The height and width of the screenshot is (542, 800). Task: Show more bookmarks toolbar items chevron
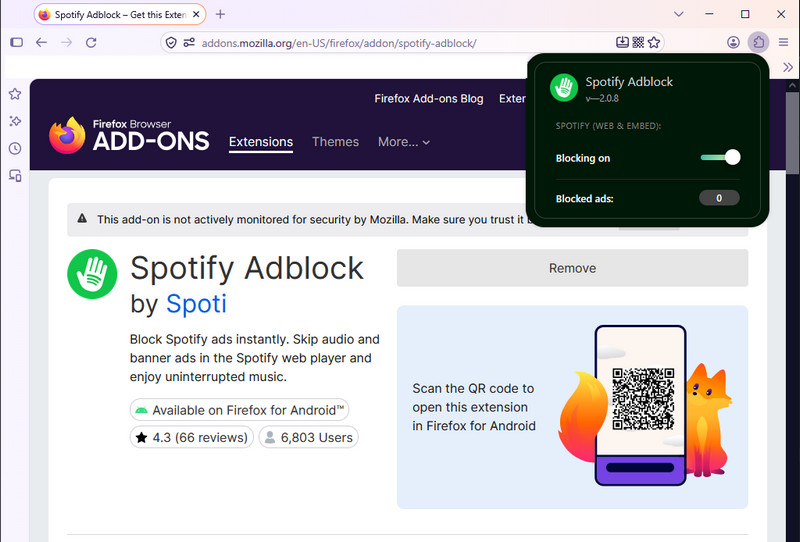pos(788,67)
